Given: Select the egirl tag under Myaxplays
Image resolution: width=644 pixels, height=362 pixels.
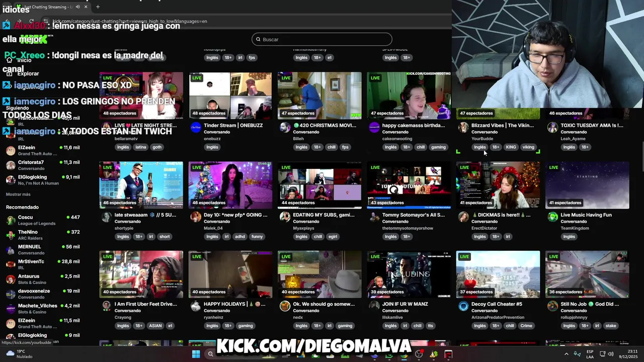Looking at the screenshot, I should tap(333, 236).
